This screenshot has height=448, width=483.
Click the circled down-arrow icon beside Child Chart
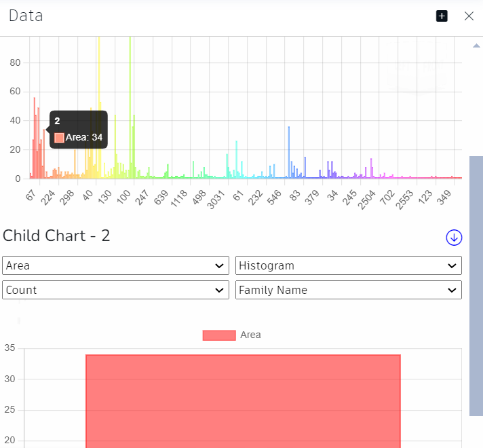pyautogui.click(x=454, y=237)
